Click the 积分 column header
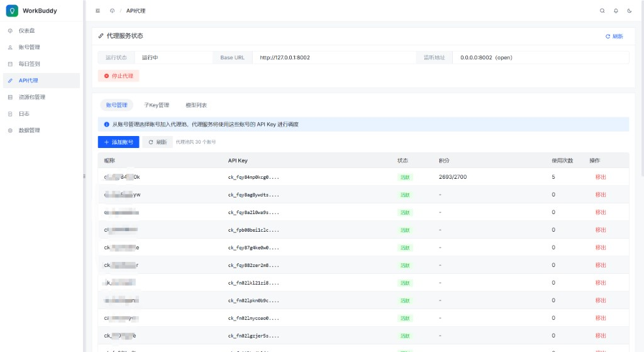Screen dimensions: 644x352 pyautogui.click(x=444, y=161)
